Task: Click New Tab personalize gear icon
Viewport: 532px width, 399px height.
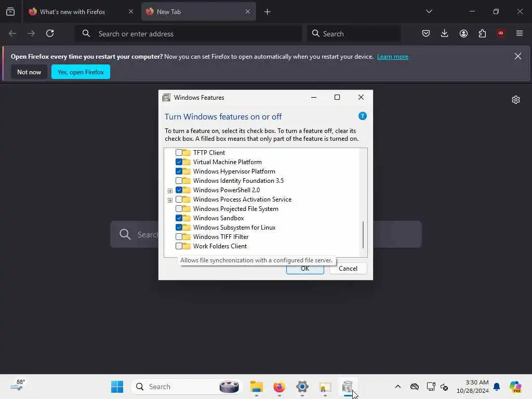Action: 516,100
